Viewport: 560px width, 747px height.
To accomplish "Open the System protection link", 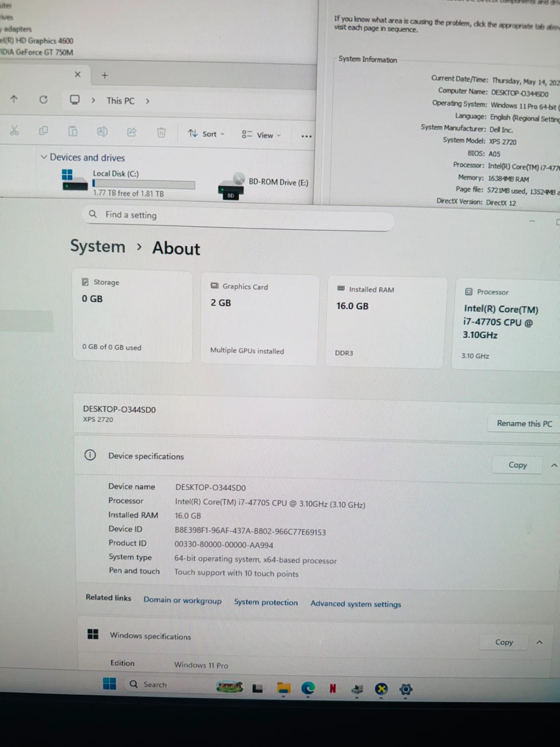I will (x=266, y=602).
